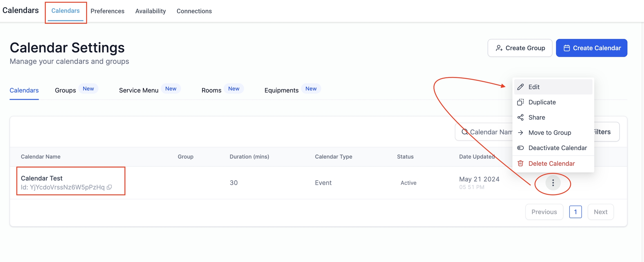Open the Service Menu sub-tab
The height and width of the screenshot is (262, 644).
(x=139, y=90)
